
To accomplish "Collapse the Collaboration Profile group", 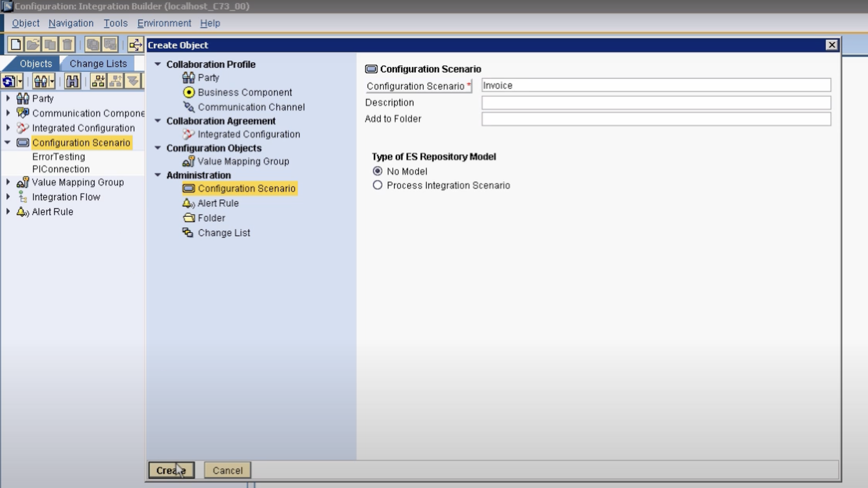I will coord(158,64).
